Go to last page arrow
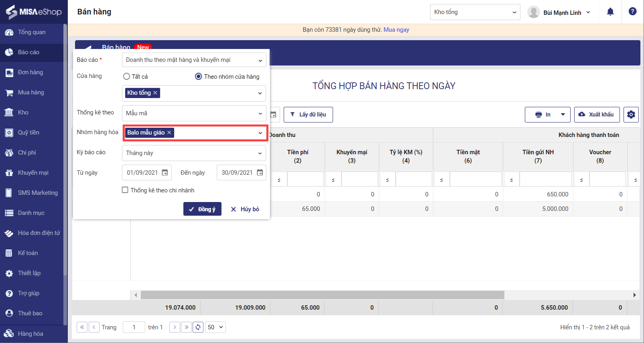 point(186,327)
